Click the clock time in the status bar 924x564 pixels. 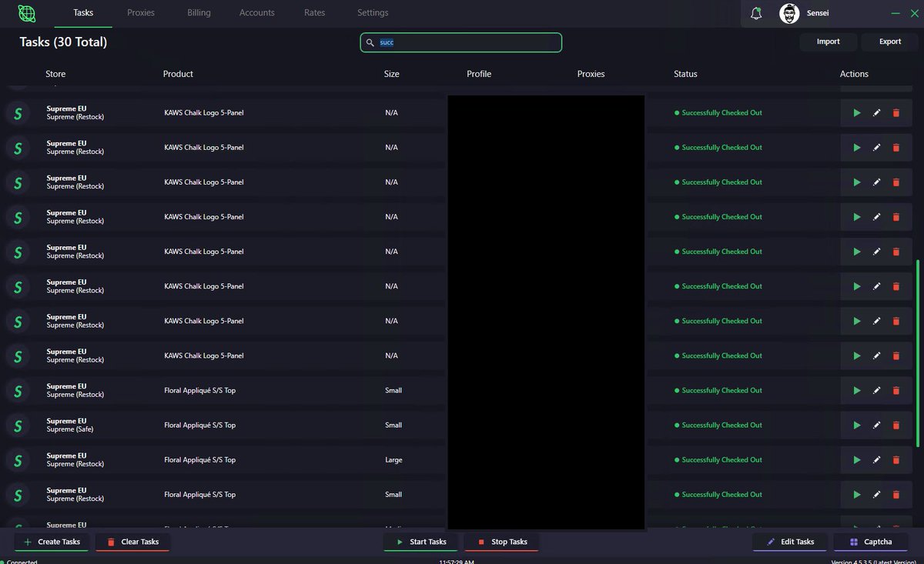457,561
